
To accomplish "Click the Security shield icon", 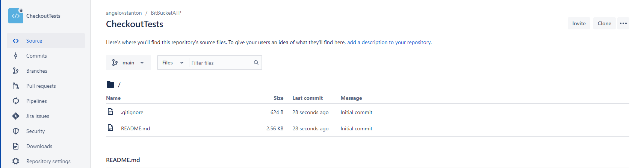I will click(x=16, y=131).
